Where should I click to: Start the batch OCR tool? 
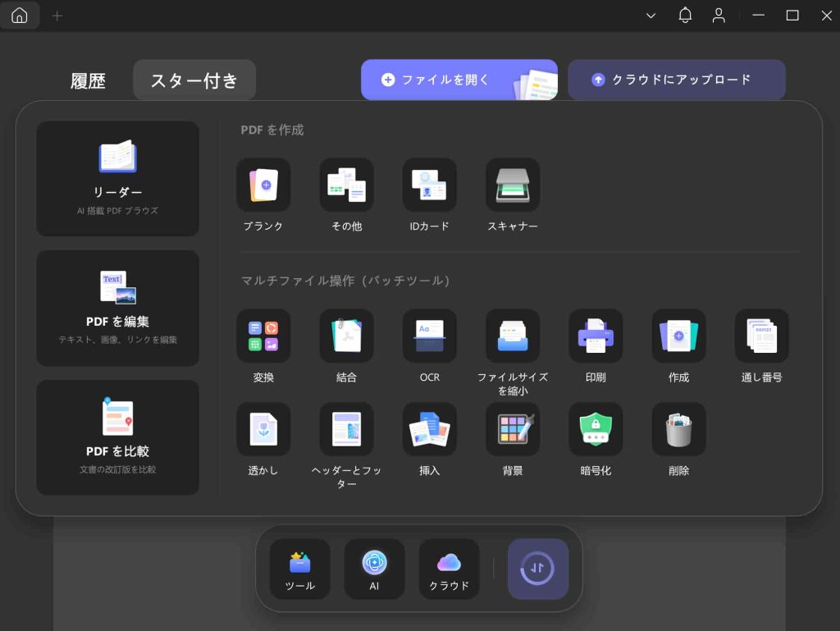pos(430,336)
